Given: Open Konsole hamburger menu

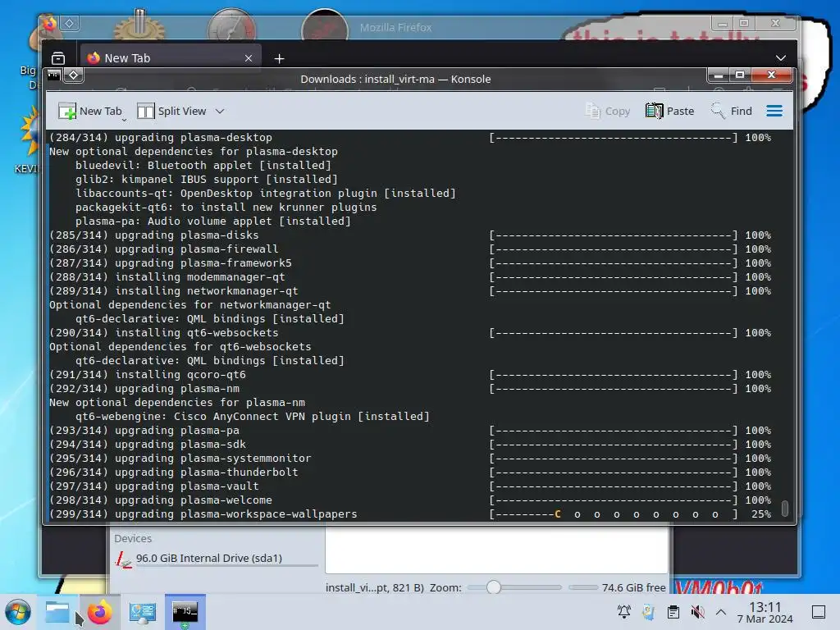Looking at the screenshot, I should [x=774, y=111].
